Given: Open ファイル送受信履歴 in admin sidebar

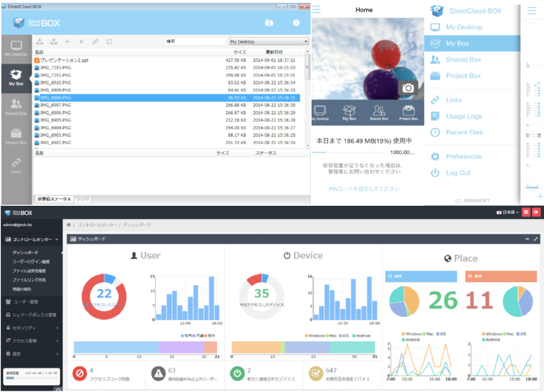Looking at the screenshot, I should 29,271.
